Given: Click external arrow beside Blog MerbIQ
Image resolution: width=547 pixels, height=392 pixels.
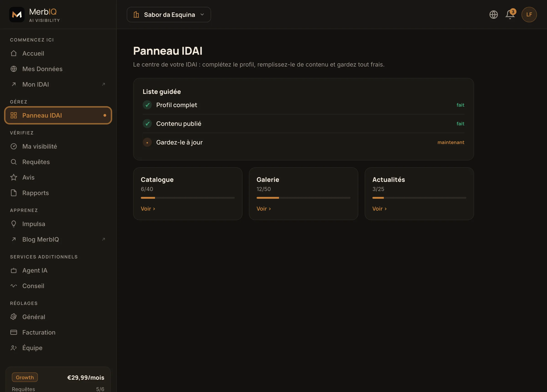Looking at the screenshot, I should [103, 239].
